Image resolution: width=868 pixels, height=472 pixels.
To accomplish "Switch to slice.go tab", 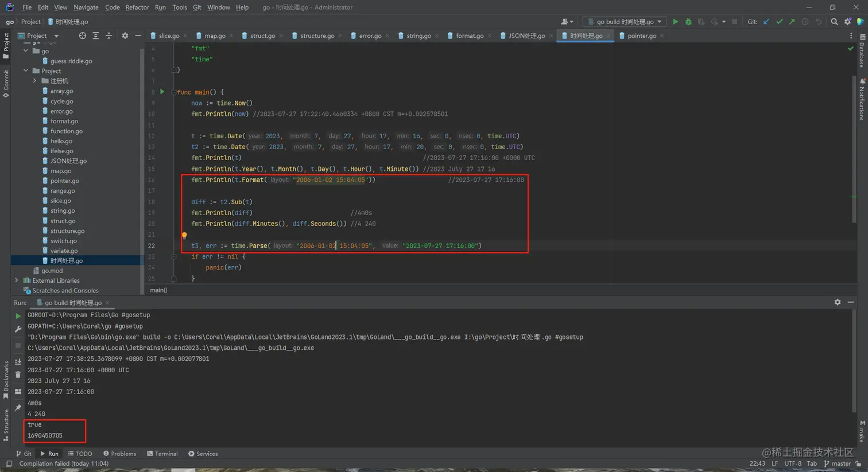I will pos(169,36).
